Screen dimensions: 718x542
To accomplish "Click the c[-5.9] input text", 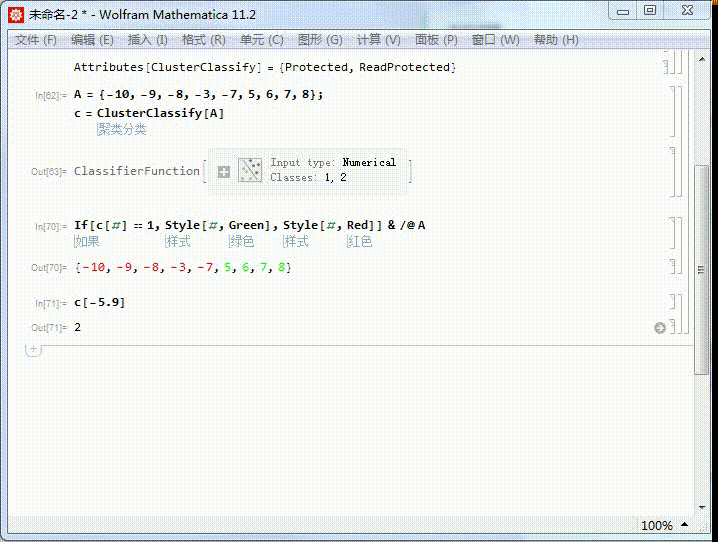I will click(x=99, y=303).
